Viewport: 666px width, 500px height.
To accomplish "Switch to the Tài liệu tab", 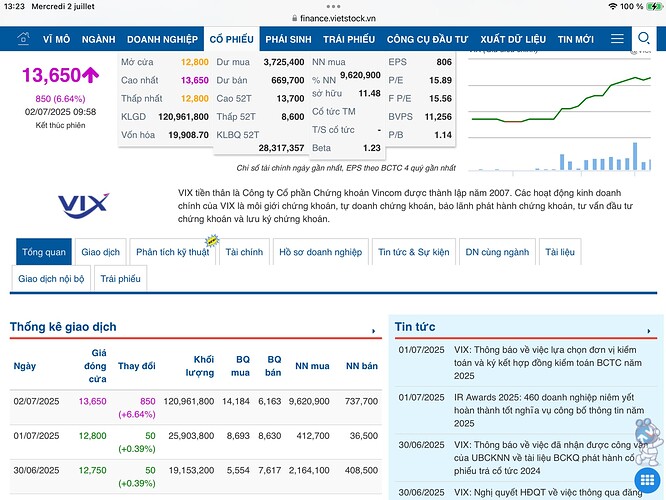I will coord(560,252).
